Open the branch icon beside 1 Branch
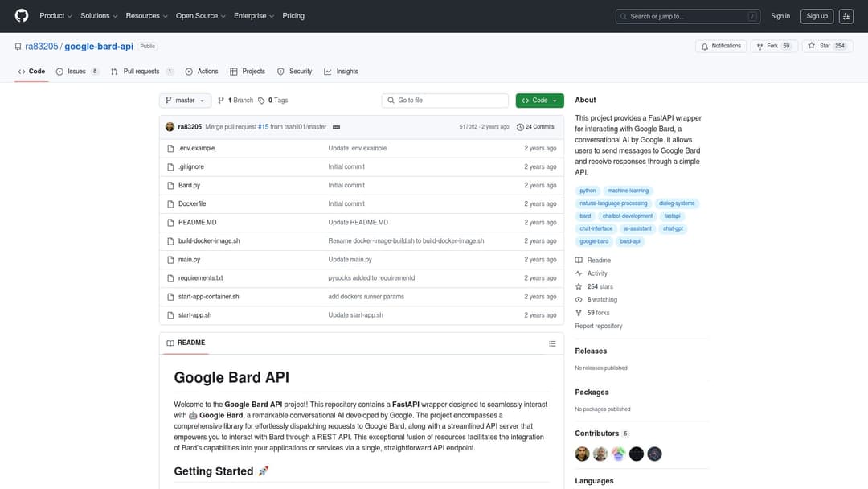The image size is (868, 489). [221, 101]
